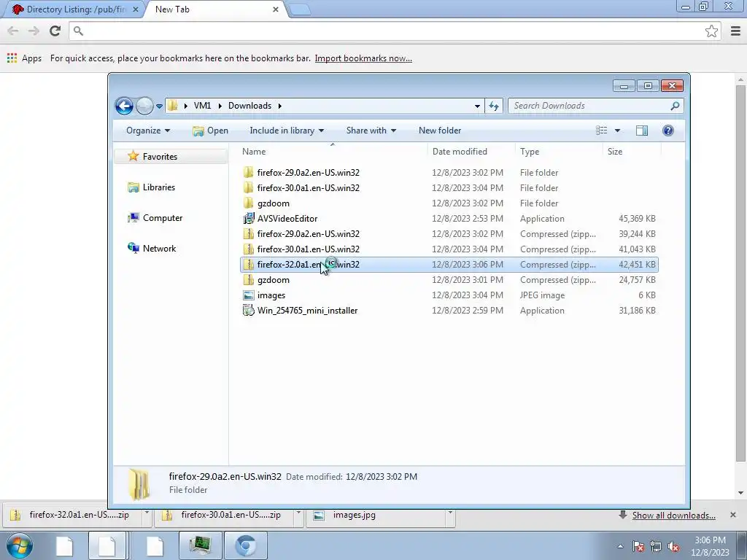The width and height of the screenshot is (747, 560).
Task: Click the change view icon
Action: (x=602, y=131)
